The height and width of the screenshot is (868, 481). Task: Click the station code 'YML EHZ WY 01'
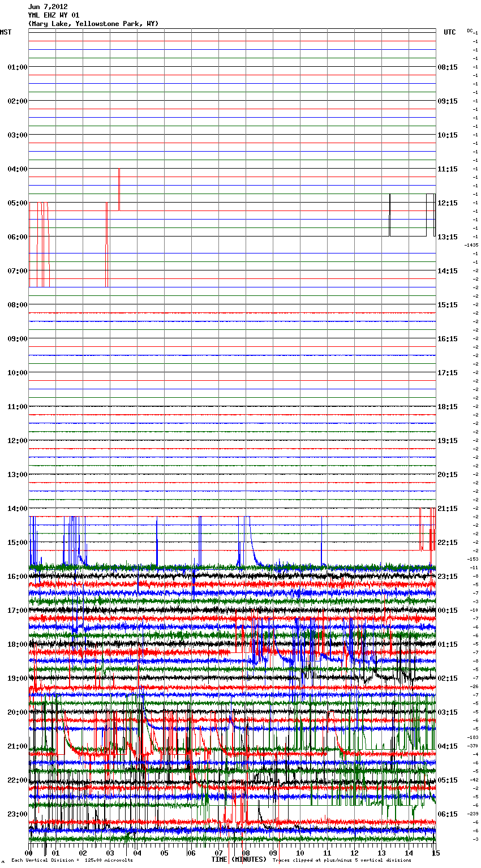click(54, 15)
